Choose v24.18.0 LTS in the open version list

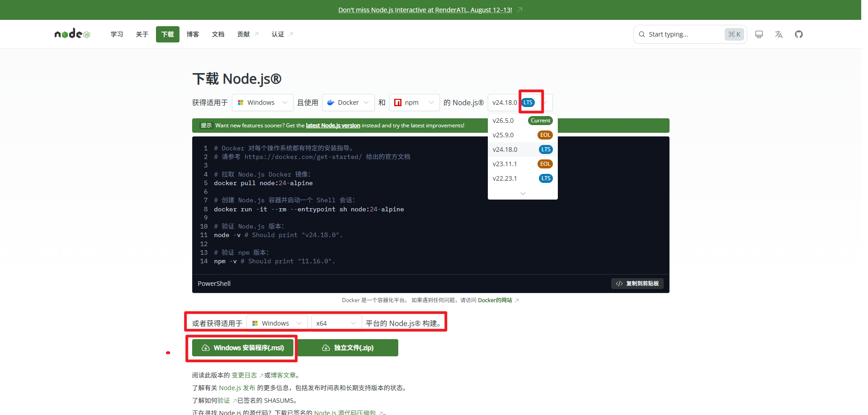coord(523,149)
